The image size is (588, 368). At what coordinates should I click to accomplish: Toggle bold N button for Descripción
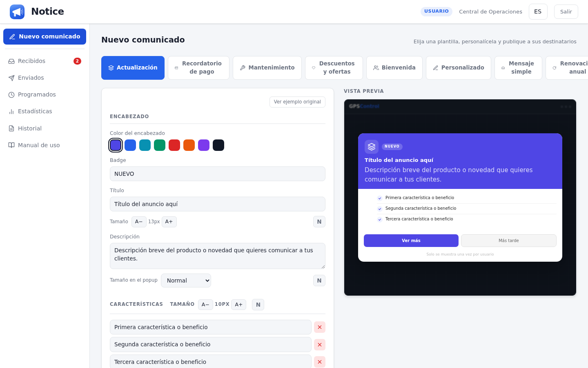click(319, 280)
